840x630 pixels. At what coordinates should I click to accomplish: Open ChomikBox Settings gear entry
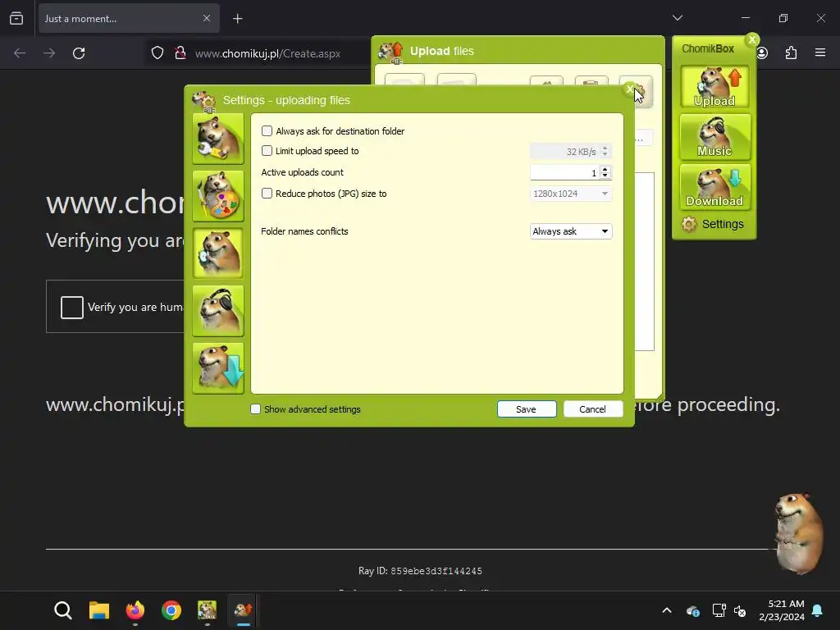coord(713,224)
